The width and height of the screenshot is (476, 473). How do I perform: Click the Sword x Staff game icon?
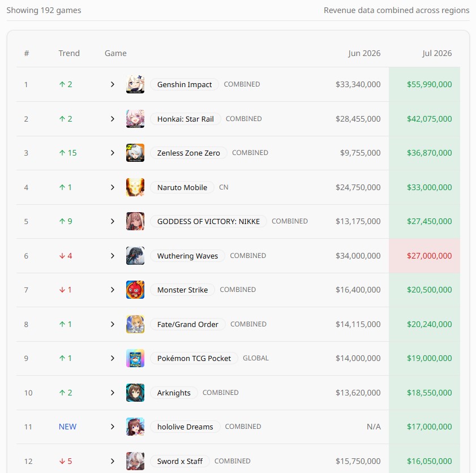click(135, 461)
